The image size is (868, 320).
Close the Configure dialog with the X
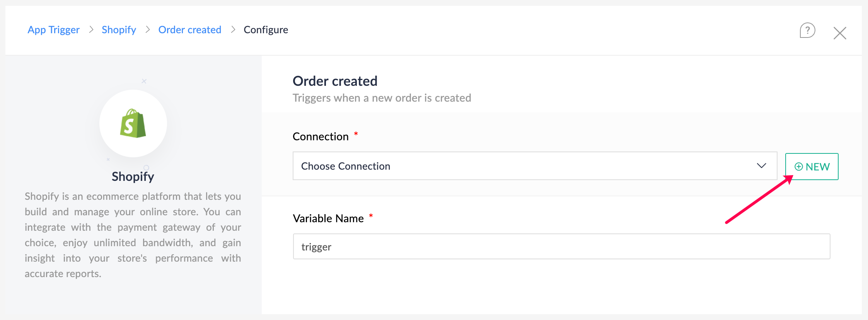pyautogui.click(x=840, y=33)
